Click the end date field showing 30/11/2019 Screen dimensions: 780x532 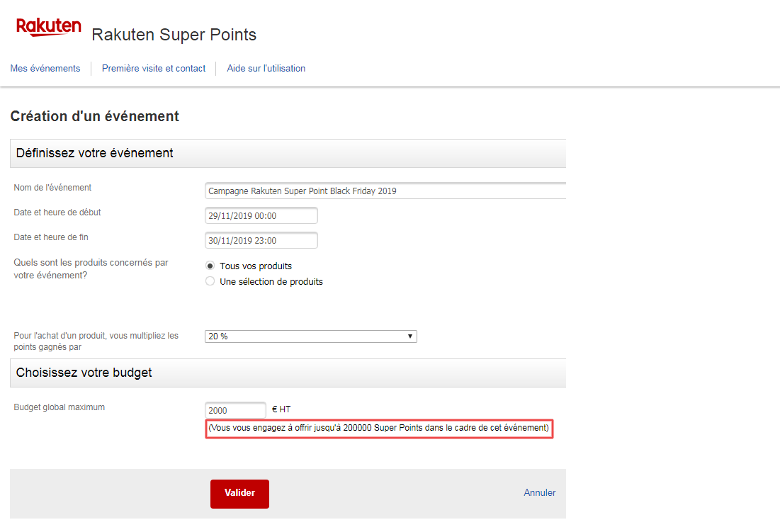coord(261,240)
